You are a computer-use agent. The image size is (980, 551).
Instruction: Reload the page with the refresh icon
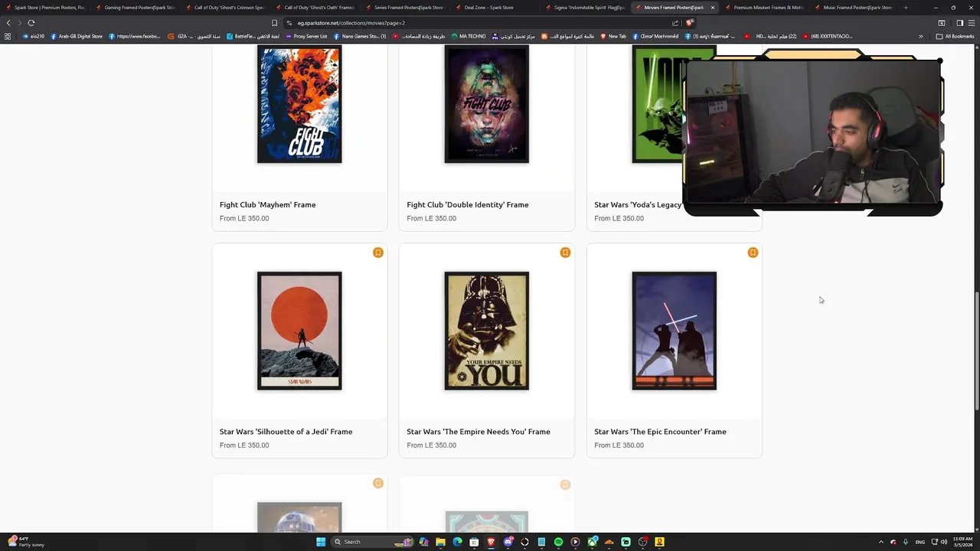31,23
